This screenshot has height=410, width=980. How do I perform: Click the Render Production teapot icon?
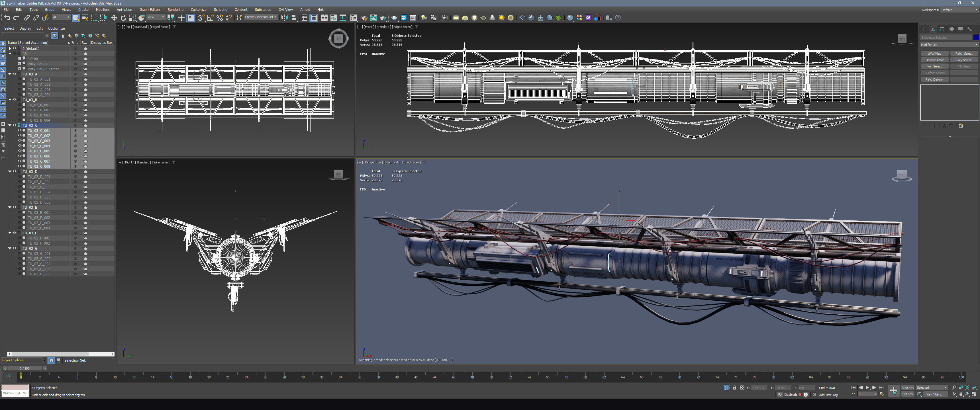382,17
